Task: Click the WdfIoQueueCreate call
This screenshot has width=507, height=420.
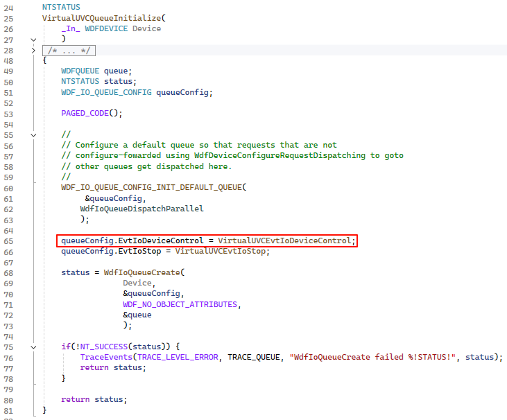Action: click(142, 272)
